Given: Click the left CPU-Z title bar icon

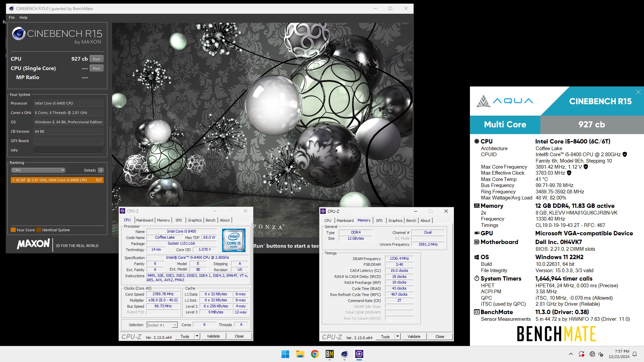Looking at the screenshot, I should point(123,211).
